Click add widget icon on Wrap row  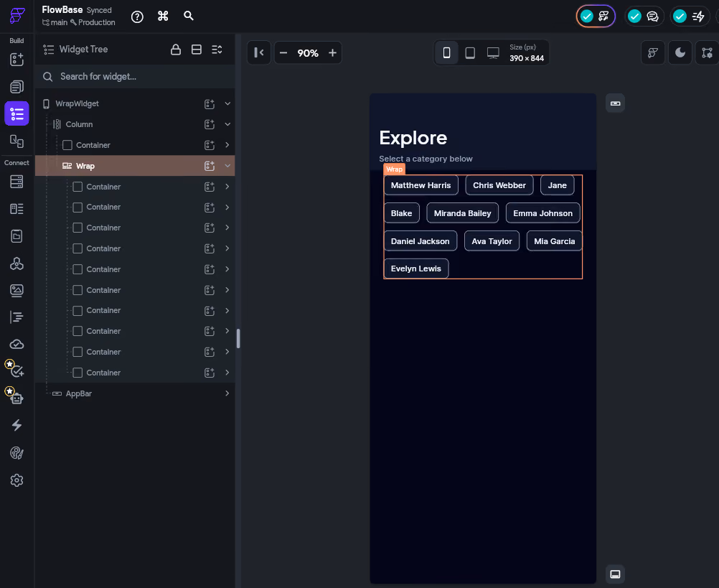[210, 166]
